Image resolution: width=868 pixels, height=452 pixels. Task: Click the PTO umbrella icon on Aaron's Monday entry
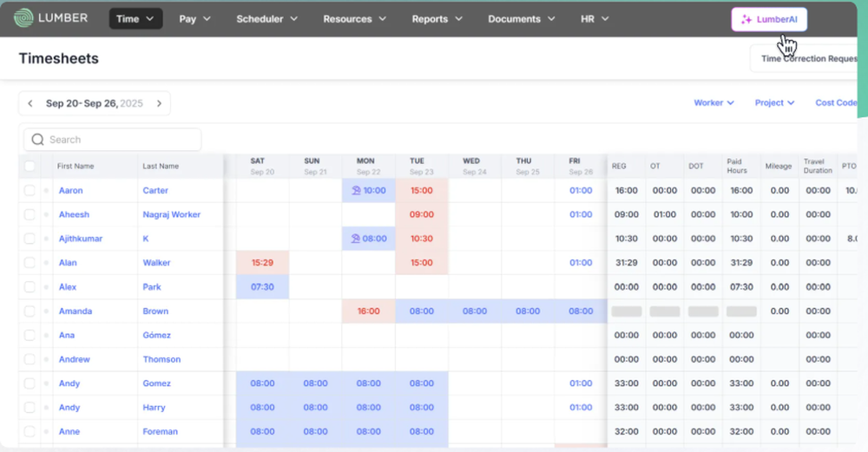coord(356,190)
